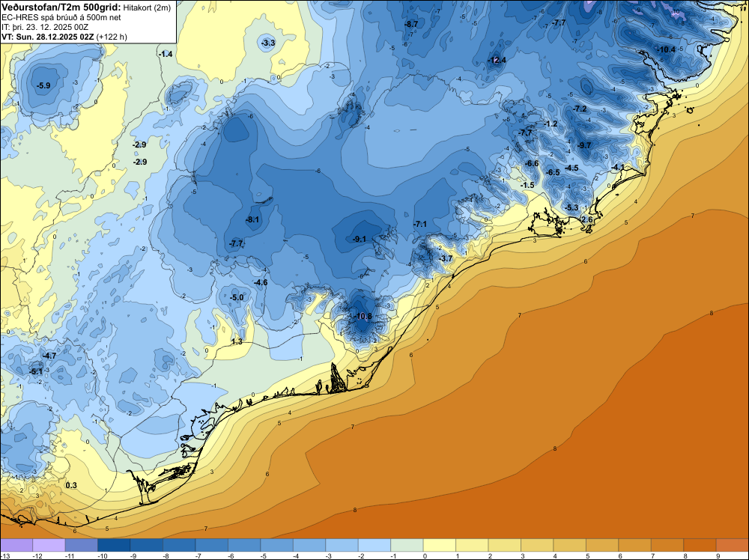Click the valid time 'VT: Sun. 28.12.2025 02Z'
749x560 pixels.
pyautogui.click(x=48, y=37)
